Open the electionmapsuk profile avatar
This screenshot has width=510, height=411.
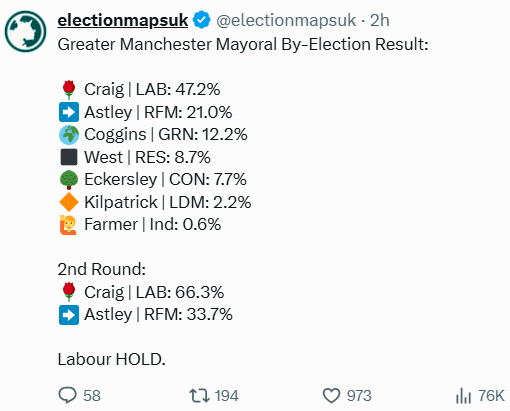point(25,31)
